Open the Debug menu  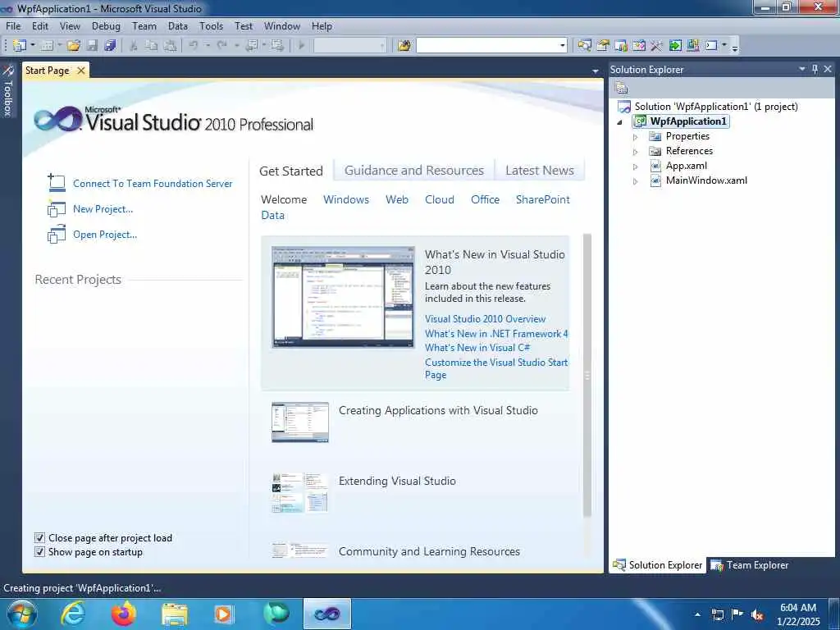pos(106,26)
